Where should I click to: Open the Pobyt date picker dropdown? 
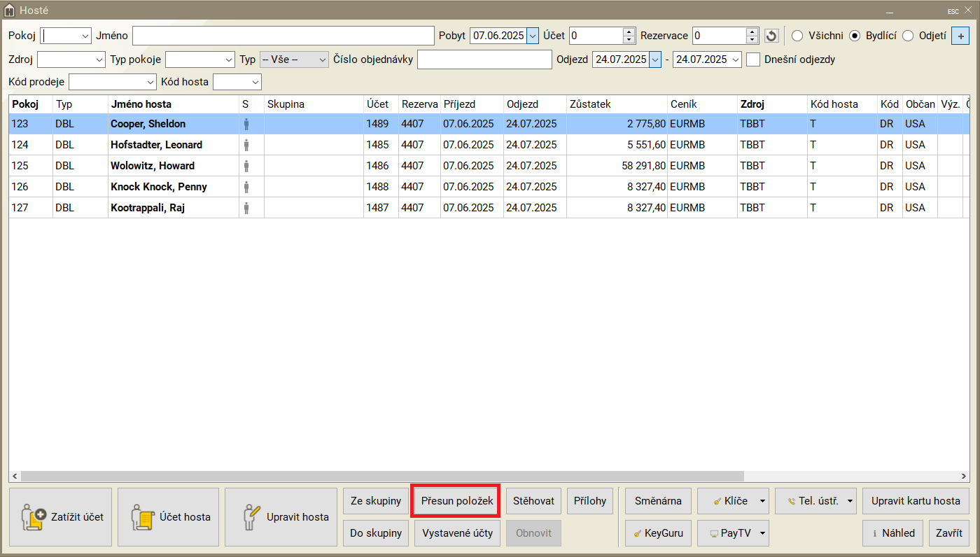coord(532,36)
